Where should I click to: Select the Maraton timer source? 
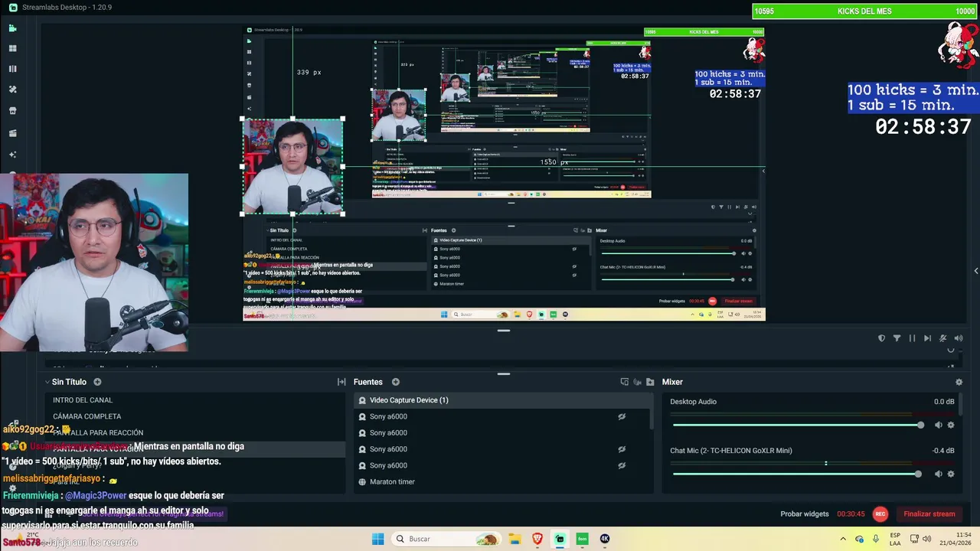[x=501, y=482]
